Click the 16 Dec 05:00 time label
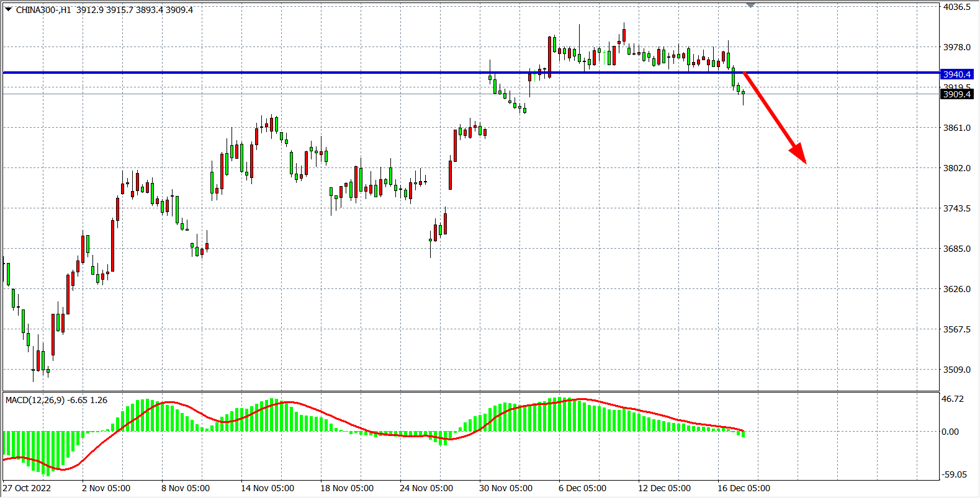 pos(744,488)
